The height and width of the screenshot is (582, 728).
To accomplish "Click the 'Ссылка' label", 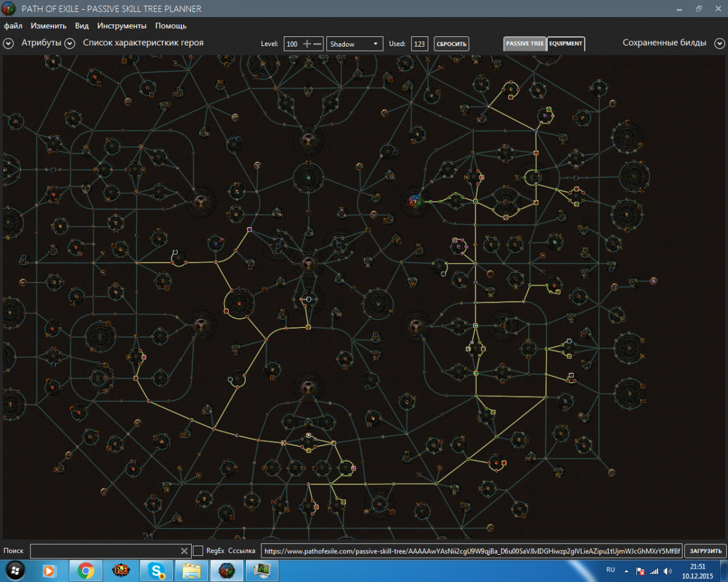I will (x=241, y=551).
